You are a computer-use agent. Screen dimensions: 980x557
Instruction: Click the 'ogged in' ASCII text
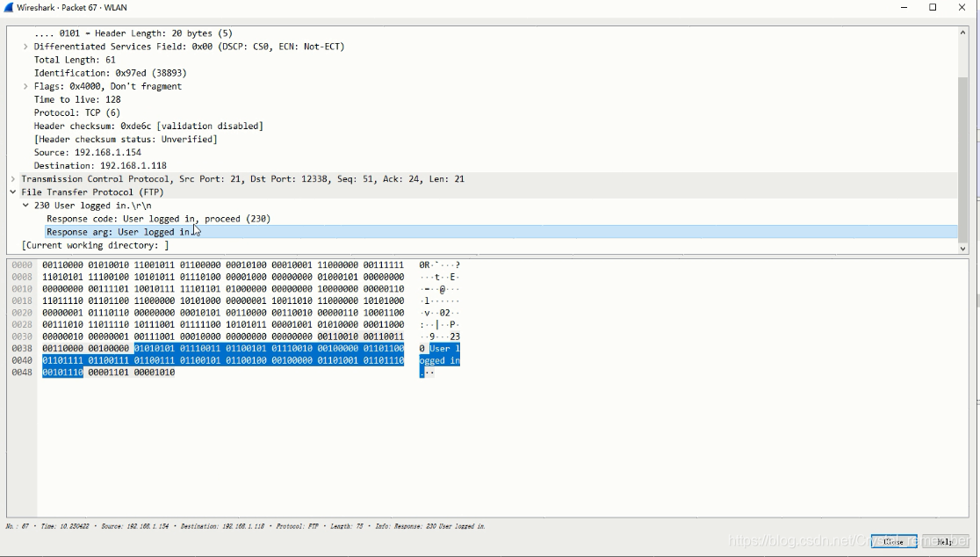439,361
